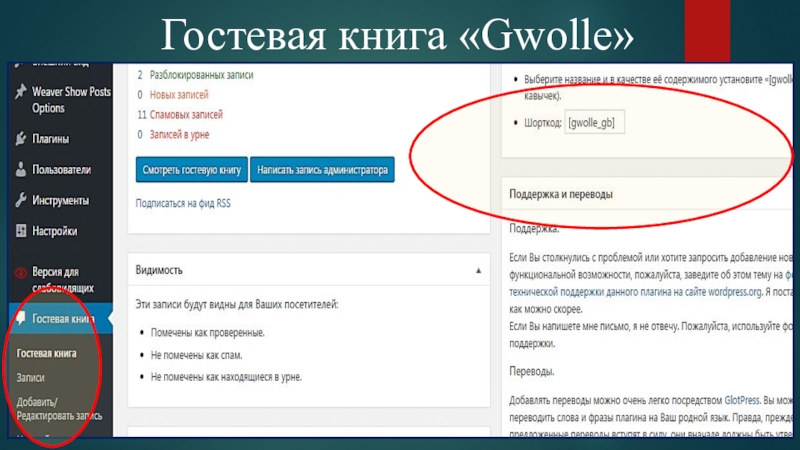Screen dimensions: 800x450
Task: Open Записей в урне link
Action: click(x=179, y=135)
